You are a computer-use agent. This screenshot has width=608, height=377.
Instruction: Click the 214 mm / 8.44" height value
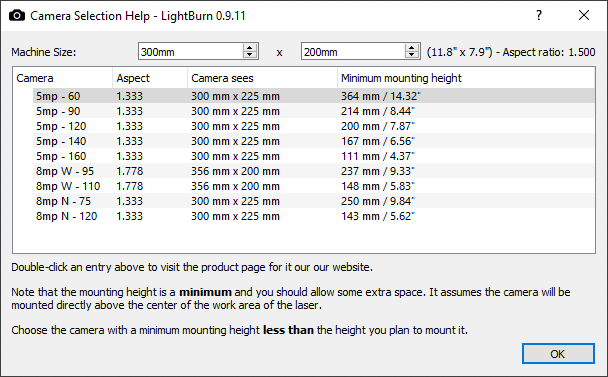point(378,111)
